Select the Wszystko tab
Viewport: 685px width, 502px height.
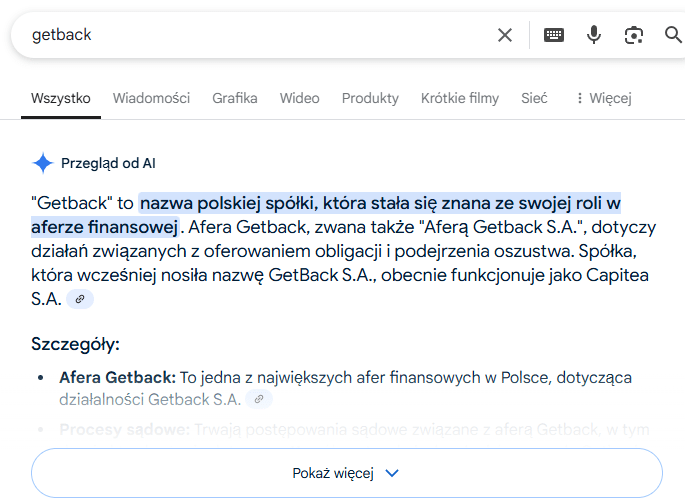61,98
